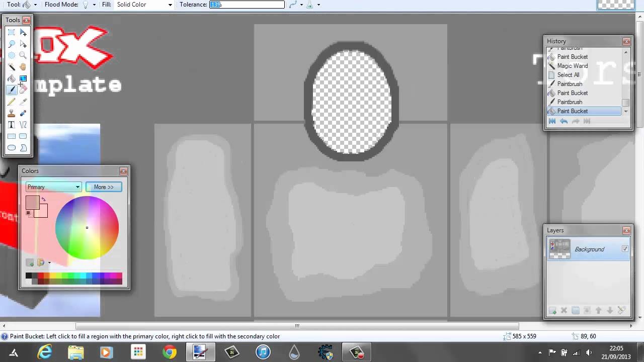Image resolution: width=644 pixels, height=362 pixels.
Task: Click Duplicate Layer icon in Layers panel
Action: (576, 311)
